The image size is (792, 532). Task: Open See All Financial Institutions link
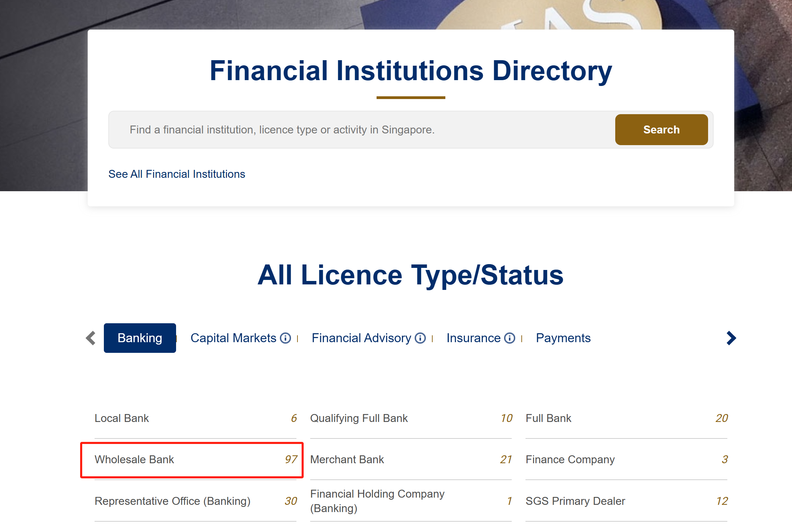pos(176,174)
